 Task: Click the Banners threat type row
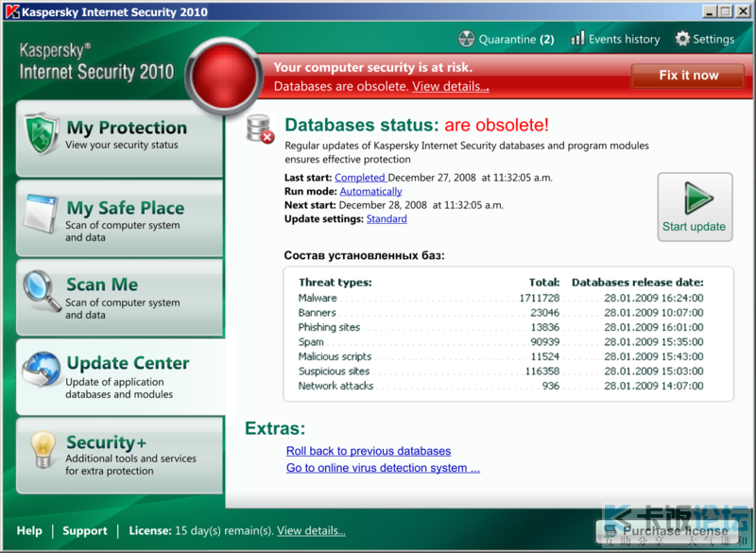click(501, 312)
